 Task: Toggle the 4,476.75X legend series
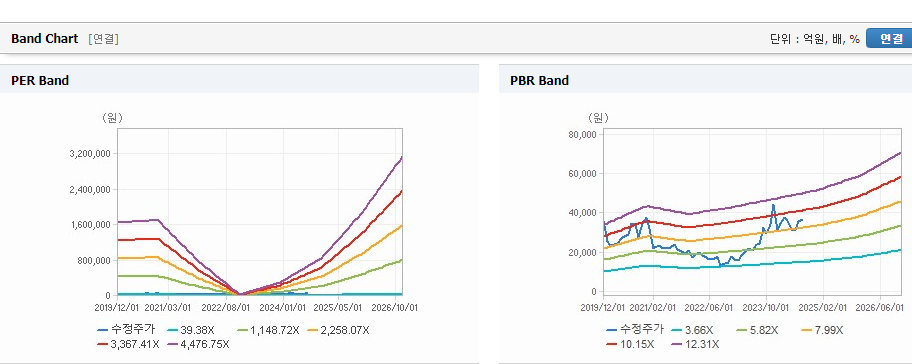tap(198, 344)
